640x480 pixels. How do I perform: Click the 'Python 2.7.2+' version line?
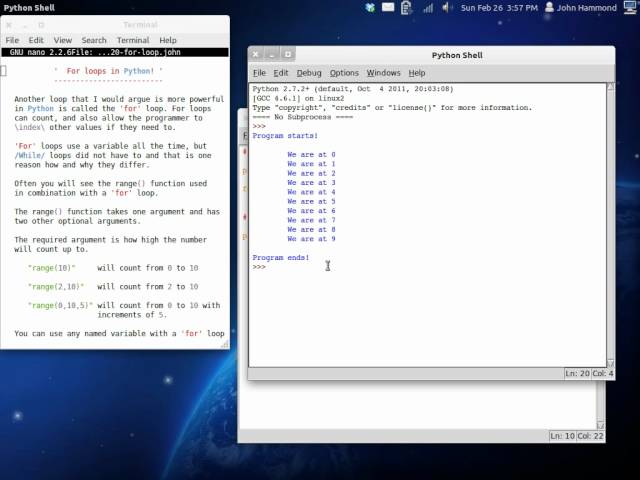pos(353,89)
